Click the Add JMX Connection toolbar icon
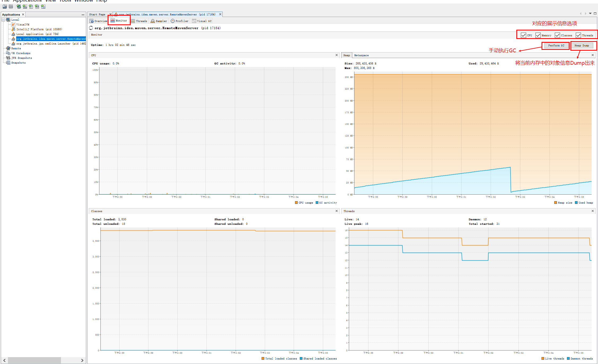 [25, 6]
